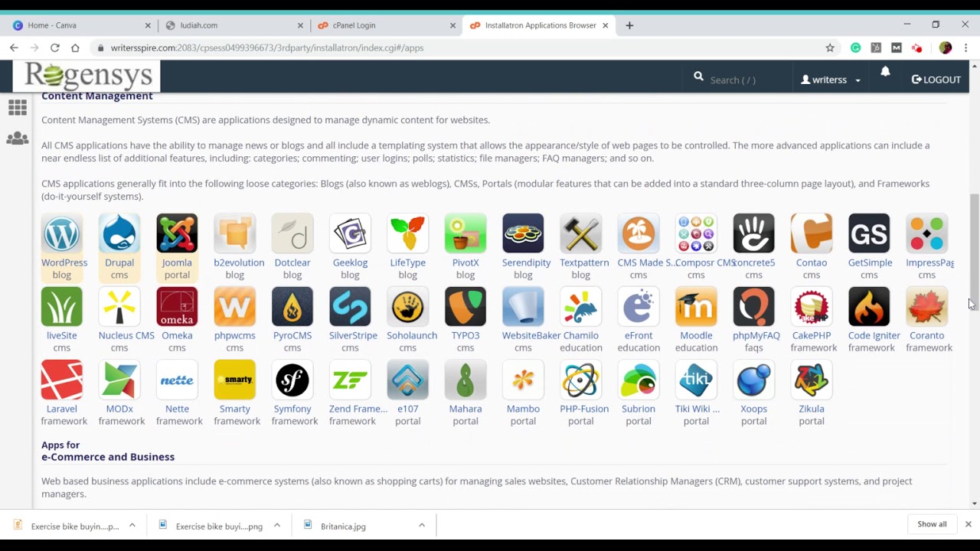Viewport: 980px width, 551px height.
Task: Click the PivotX blog icon
Action: pos(465,233)
